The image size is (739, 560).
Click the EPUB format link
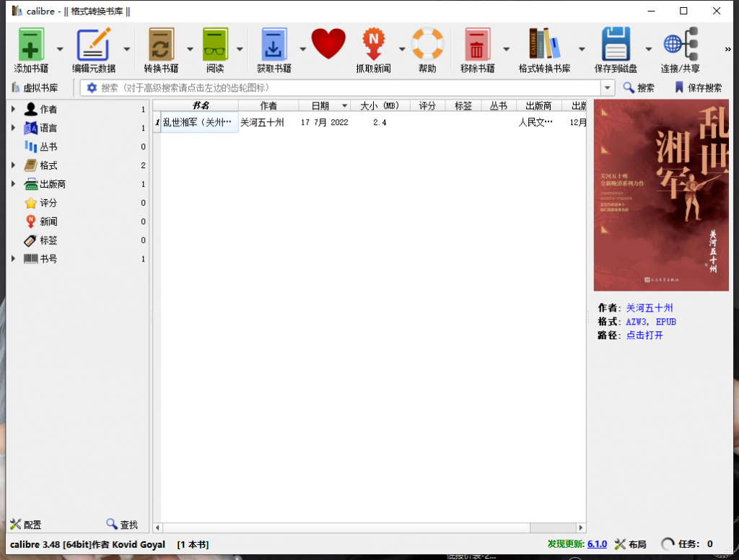click(666, 321)
